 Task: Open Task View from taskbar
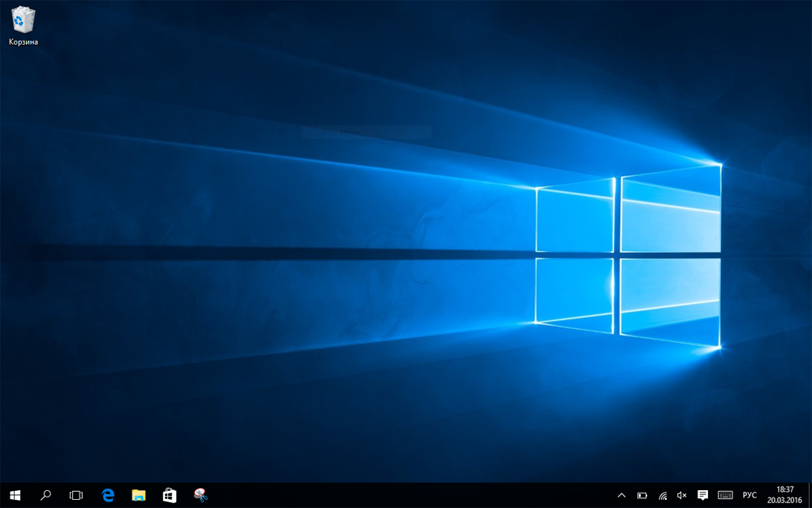pos(76,496)
